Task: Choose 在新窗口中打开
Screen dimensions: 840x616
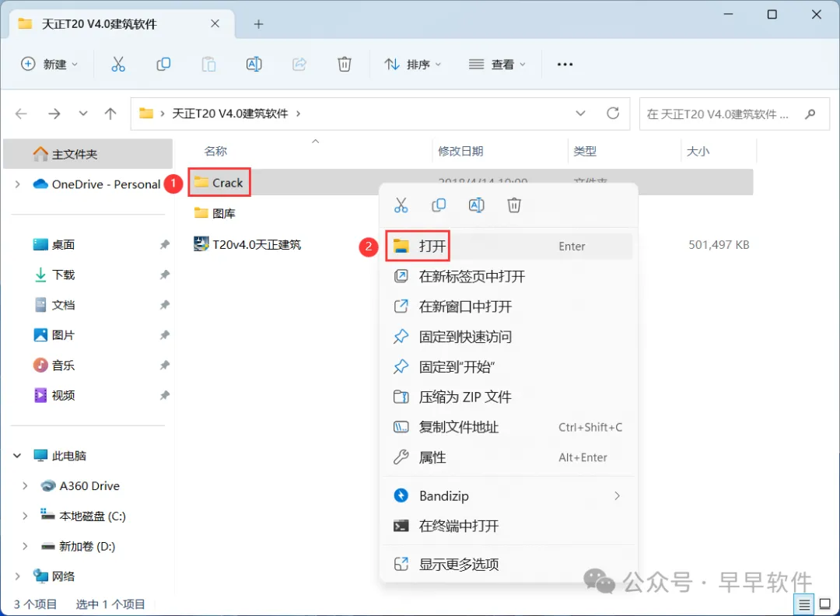Action: pyautogui.click(x=509, y=306)
